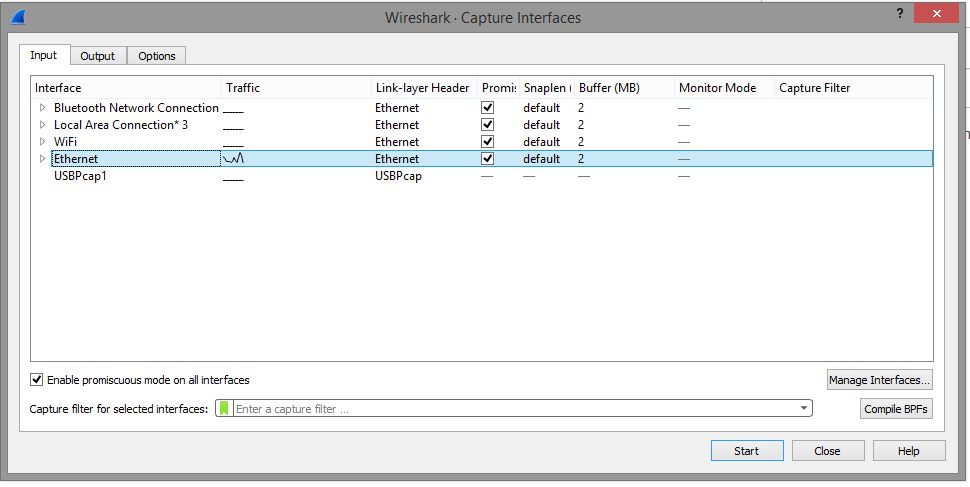Switch to the Output tab
Screen dimensions: 970x487
pos(98,56)
